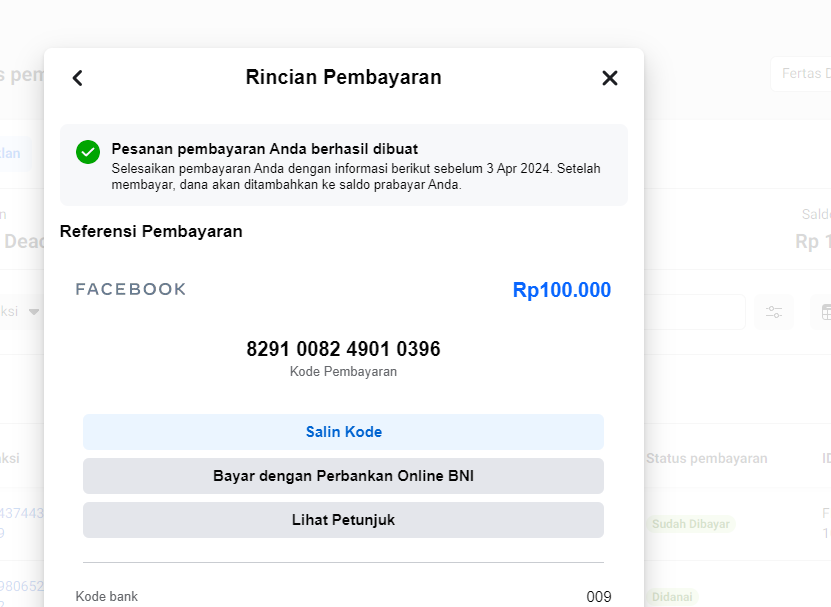The height and width of the screenshot is (607, 831).
Task: Click the Sudah Dibayar status badge
Action: (x=691, y=524)
